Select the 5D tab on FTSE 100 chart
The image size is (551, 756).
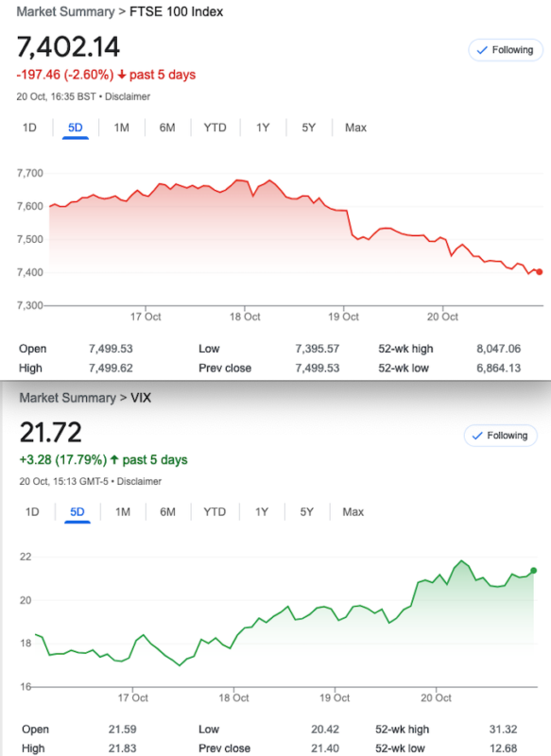[x=76, y=128]
